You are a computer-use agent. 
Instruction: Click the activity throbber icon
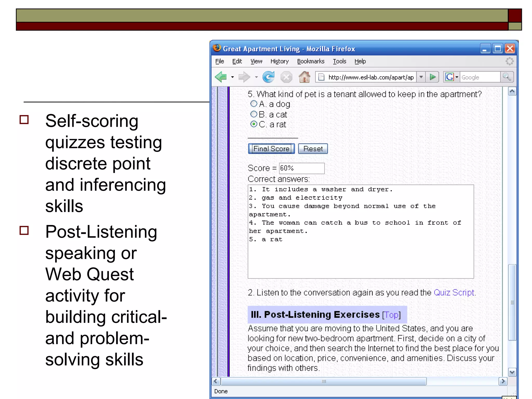[x=509, y=61]
